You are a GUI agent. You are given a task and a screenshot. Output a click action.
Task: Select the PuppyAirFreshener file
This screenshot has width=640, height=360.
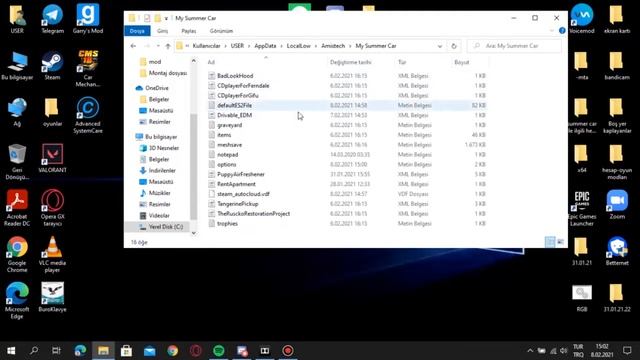pyautogui.click(x=241, y=174)
